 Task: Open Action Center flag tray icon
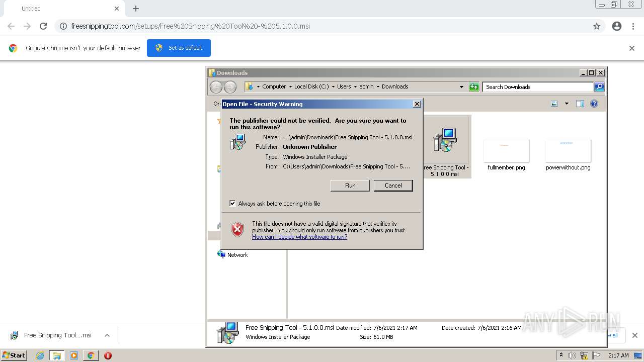597,355
